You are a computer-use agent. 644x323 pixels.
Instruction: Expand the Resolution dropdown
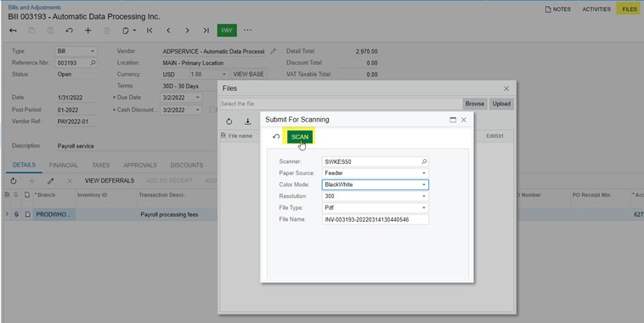[x=424, y=196]
